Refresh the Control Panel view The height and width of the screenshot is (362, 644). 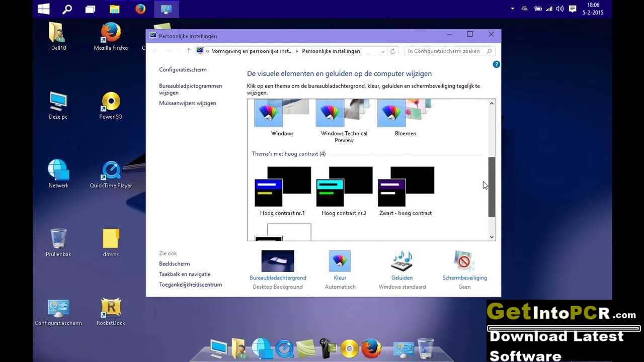click(x=393, y=51)
